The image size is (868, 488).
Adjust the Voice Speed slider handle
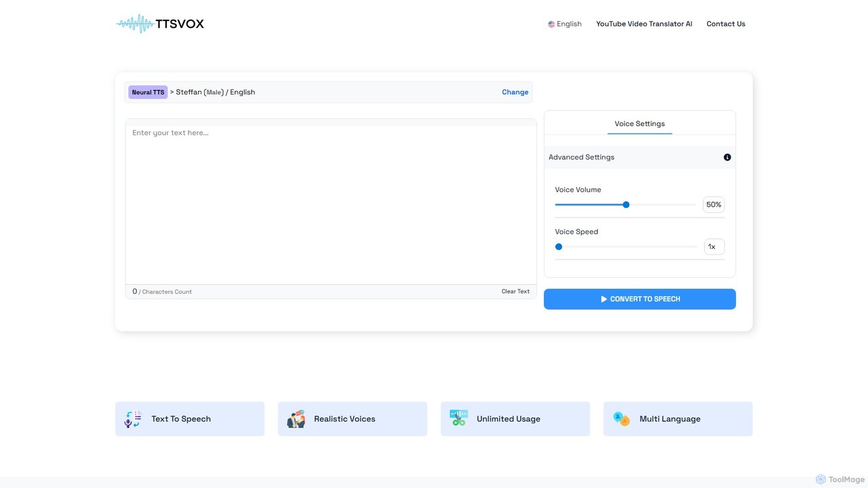[x=559, y=247]
